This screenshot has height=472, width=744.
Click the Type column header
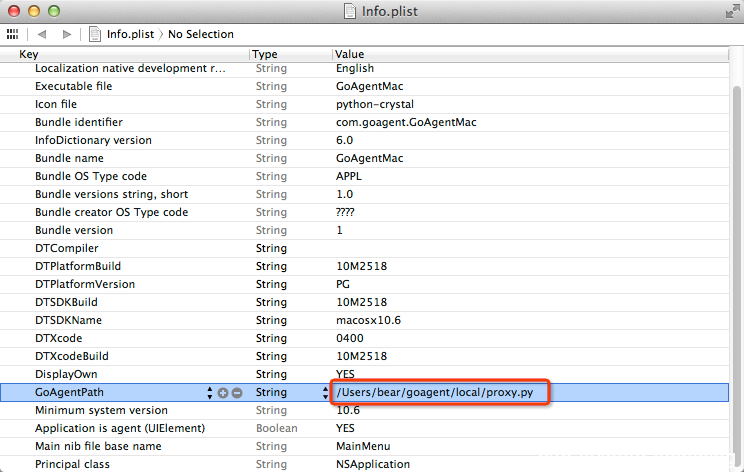[x=265, y=53]
